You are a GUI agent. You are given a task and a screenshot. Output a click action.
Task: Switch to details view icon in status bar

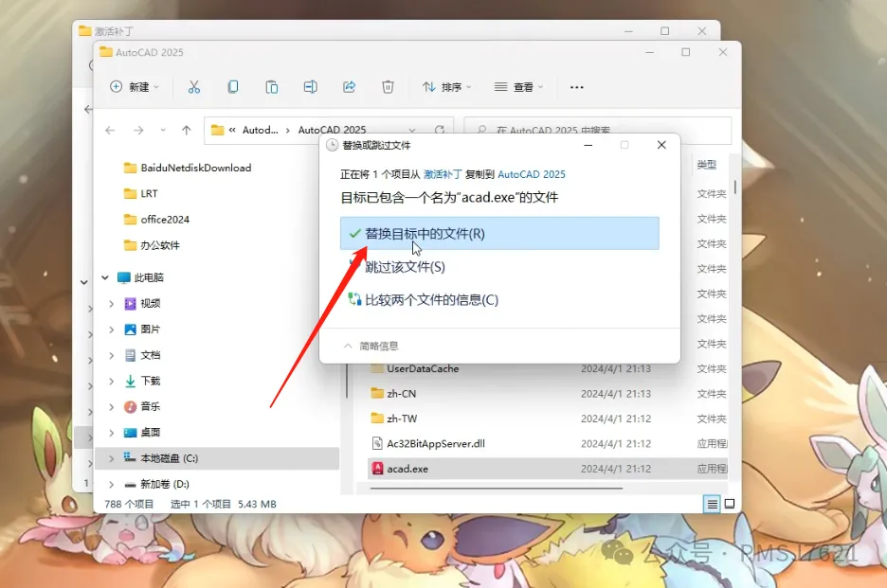point(713,504)
